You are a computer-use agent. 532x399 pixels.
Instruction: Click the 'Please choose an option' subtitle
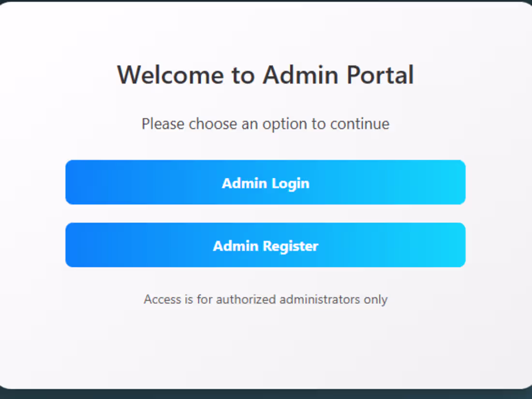(266, 124)
